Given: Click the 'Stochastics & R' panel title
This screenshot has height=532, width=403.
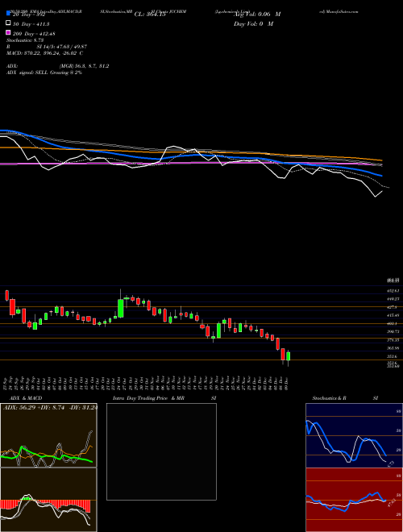Looking at the screenshot, I should pyautogui.click(x=329, y=398).
